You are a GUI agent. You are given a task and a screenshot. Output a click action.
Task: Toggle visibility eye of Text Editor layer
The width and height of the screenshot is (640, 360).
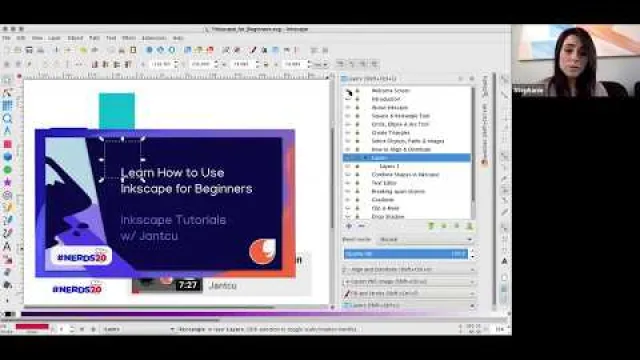tap(348, 183)
